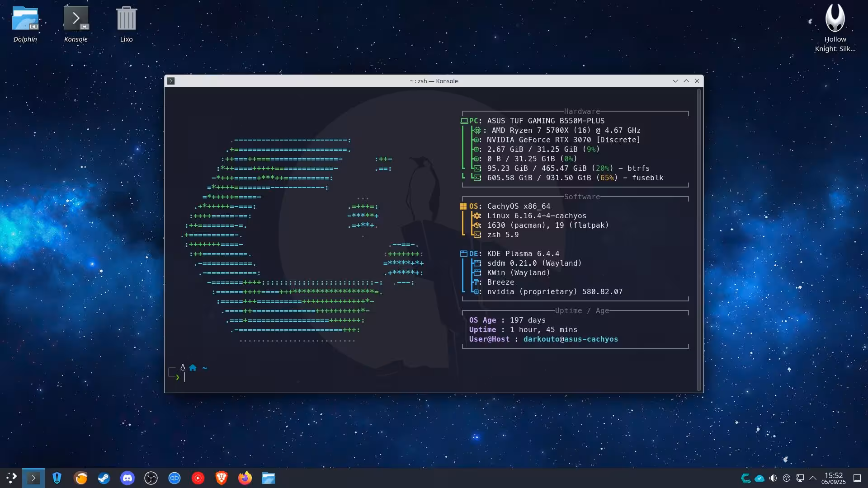Launch OBS Studio from the taskbar
Viewport: 868px width, 488px height.
click(151, 478)
